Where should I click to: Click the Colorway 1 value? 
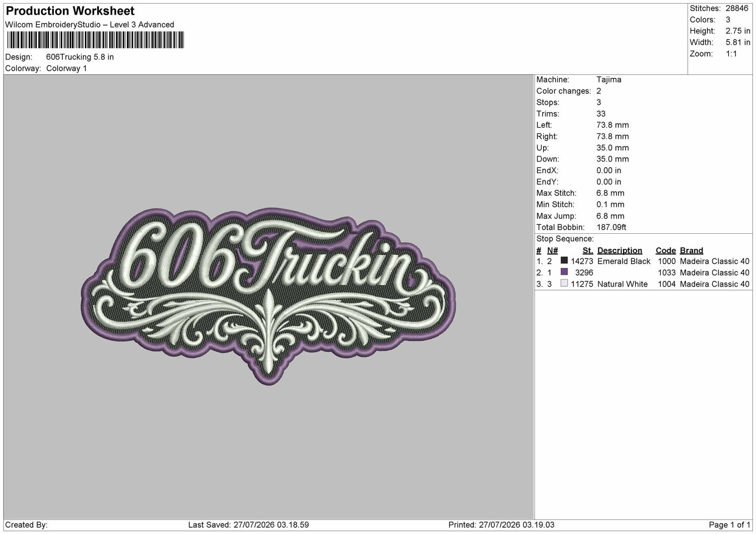(x=67, y=69)
